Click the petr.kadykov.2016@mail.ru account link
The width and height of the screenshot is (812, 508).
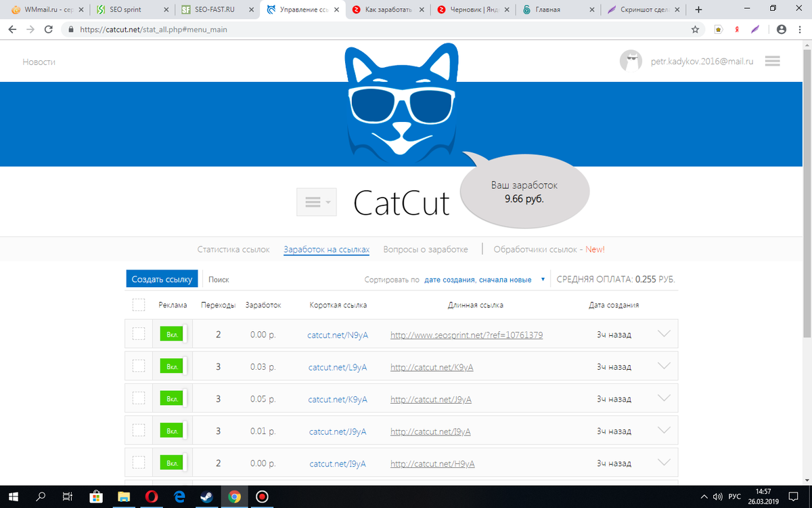702,61
